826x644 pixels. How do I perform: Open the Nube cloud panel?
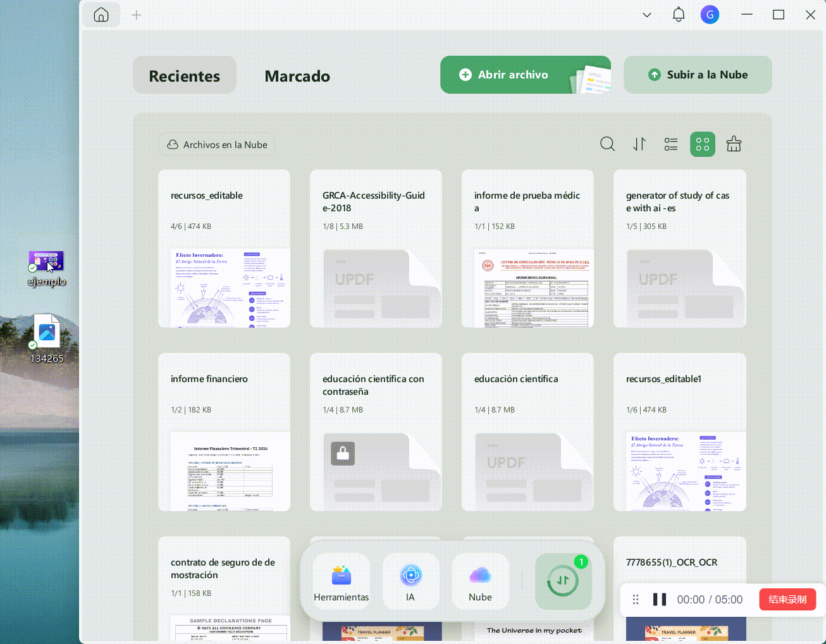tap(480, 581)
